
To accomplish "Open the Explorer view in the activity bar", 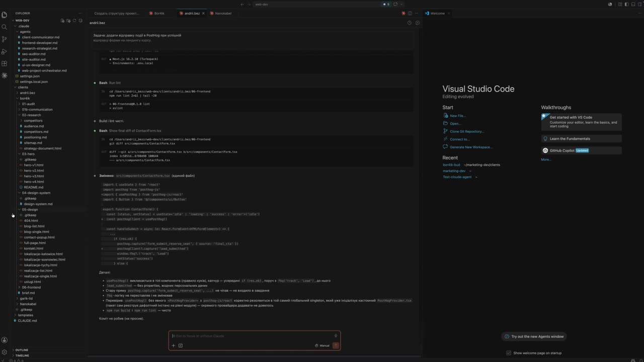I will pyautogui.click(x=5, y=15).
